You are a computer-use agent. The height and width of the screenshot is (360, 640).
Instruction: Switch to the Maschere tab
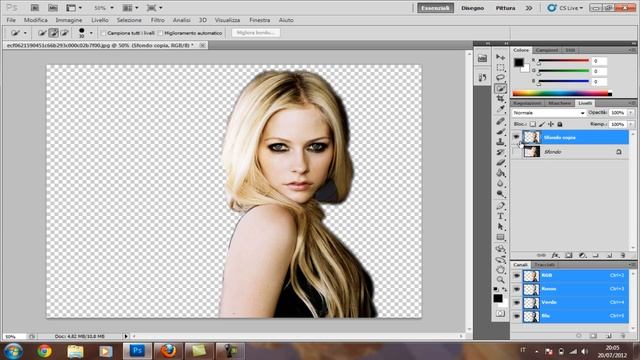[560, 103]
